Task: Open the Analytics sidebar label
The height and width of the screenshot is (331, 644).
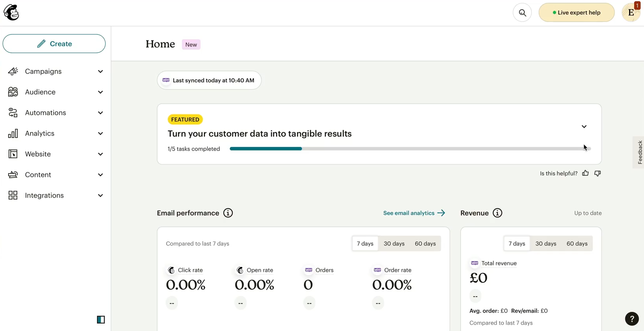Action: click(x=40, y=133)
